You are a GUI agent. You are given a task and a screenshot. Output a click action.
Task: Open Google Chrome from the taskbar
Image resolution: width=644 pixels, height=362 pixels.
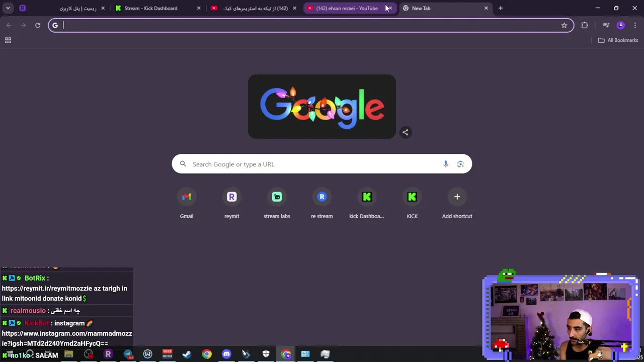click(207, 354)
